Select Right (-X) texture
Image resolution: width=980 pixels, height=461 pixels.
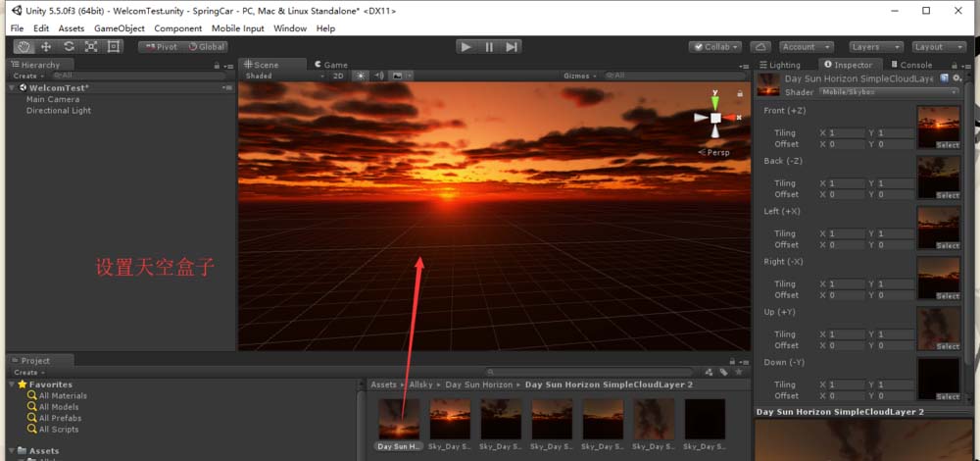[x=938, y=279]
